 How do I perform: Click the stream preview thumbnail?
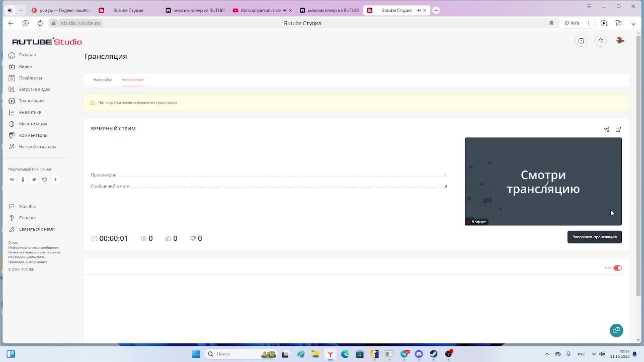pos(543,182)
